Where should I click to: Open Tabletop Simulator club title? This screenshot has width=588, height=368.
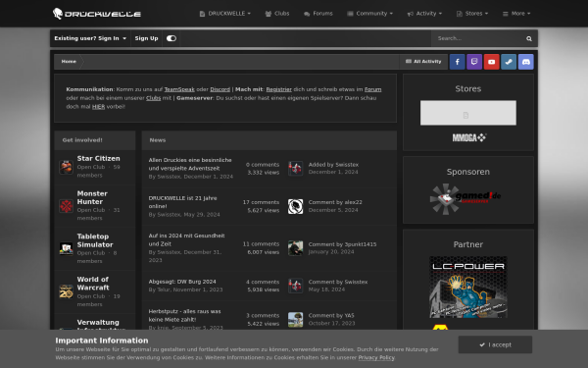(x=95, y=240)
